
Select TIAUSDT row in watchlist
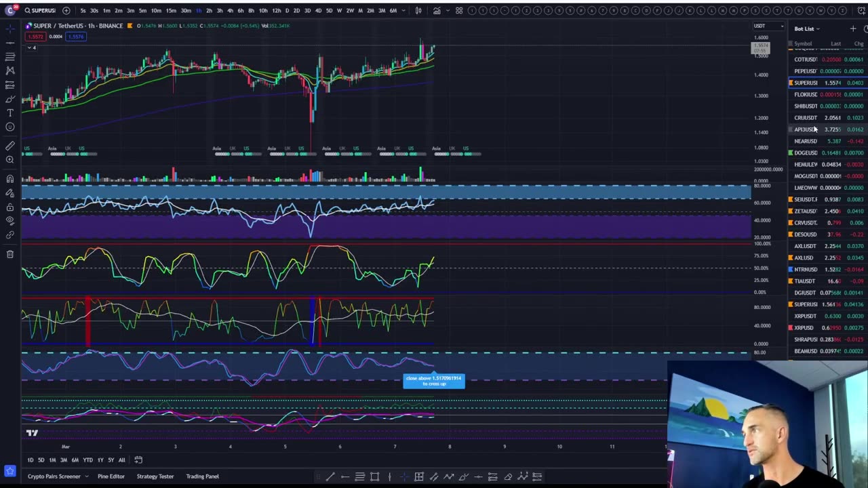tap(827, 281)
